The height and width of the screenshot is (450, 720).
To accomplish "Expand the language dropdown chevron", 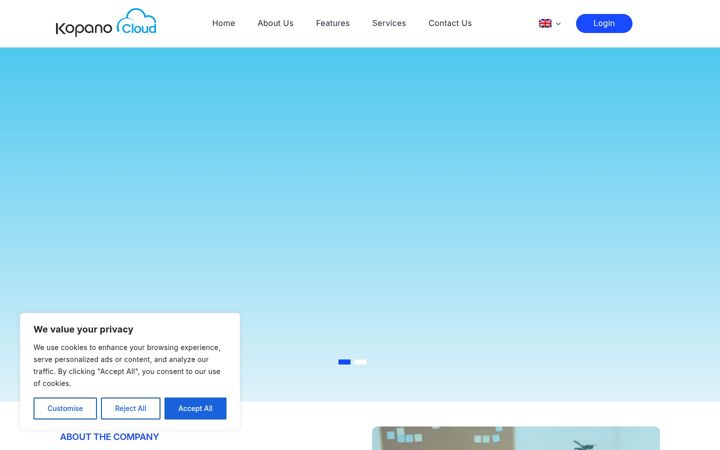I will tap(558, 23).
